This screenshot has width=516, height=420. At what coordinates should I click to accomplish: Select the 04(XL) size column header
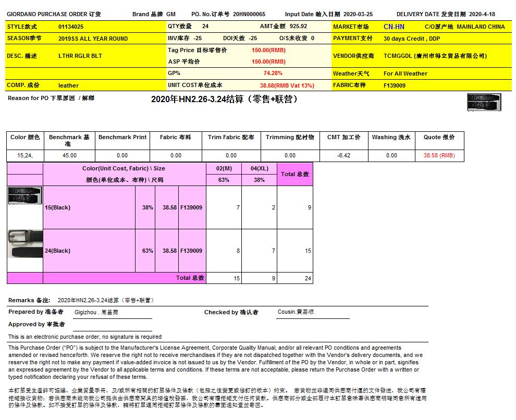click(x=259, y=169)
